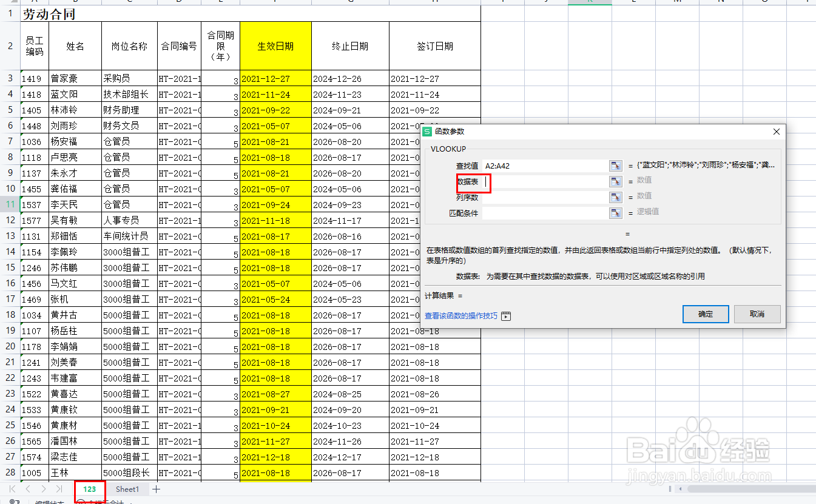This screenshot has height=504, width=816.
Task: Go to next sheet using navigation arrow
Action: (x=43, y=489)
